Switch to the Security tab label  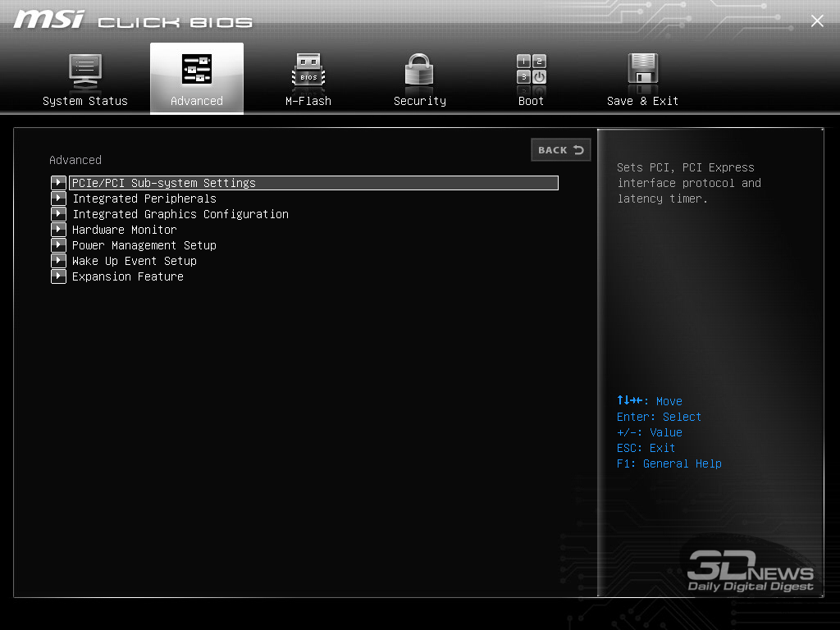click(419, 101)
